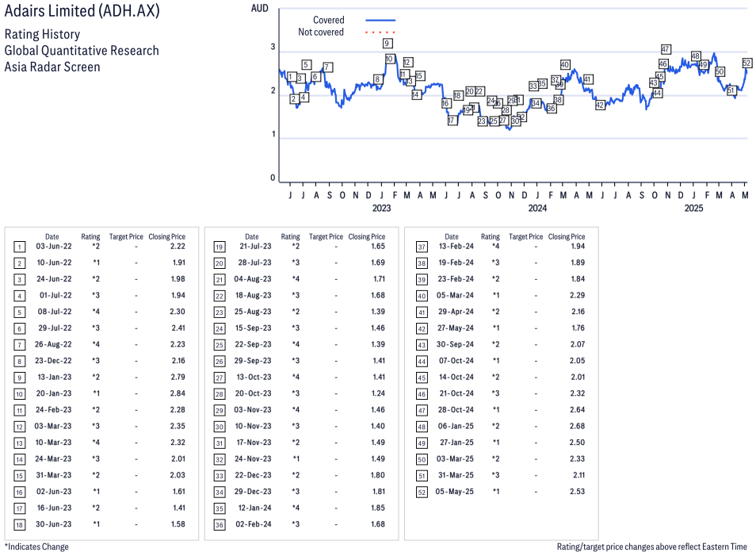756x552 pixels.
Task: Click chart marker 48 on the price line
Action: tap(695, 56)
